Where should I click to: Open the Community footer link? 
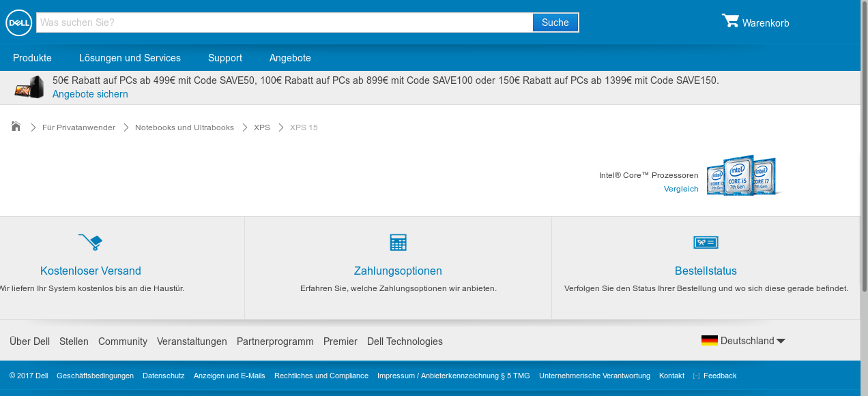pyautogui.click(x=123, y=341)
